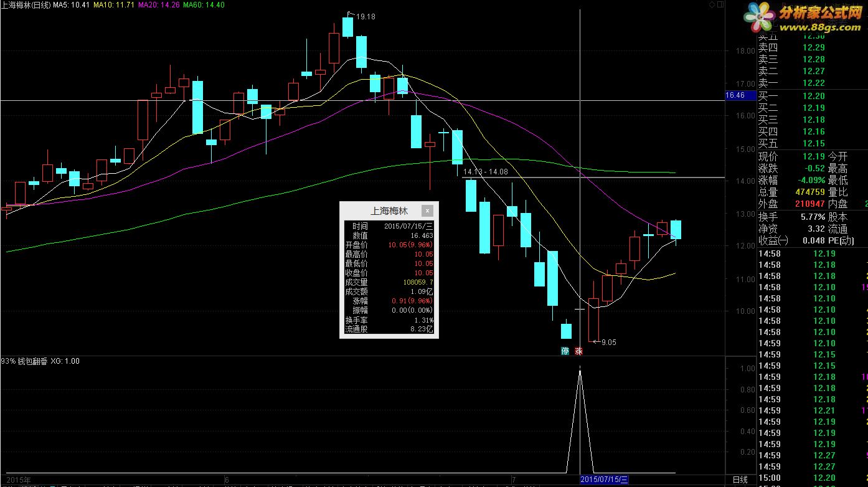Click the 13.00 price axis label
This screenshot has width=868, height=487.
click(x=745, y=214)
